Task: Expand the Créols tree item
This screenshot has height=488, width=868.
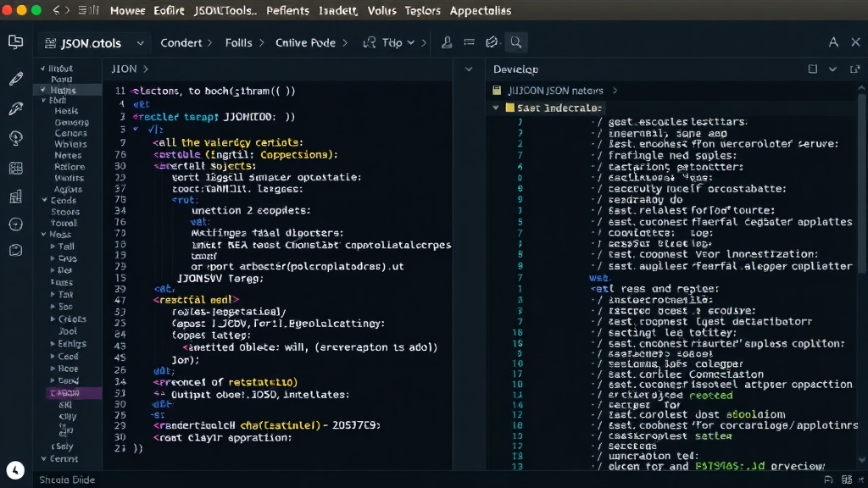Action: tap(53, 319)
